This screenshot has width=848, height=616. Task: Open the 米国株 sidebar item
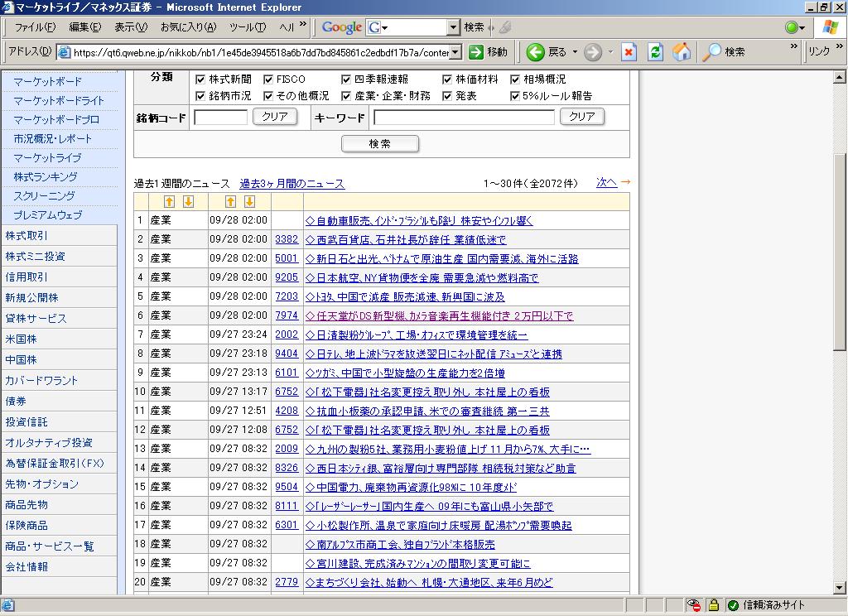(x=21, y=339)
